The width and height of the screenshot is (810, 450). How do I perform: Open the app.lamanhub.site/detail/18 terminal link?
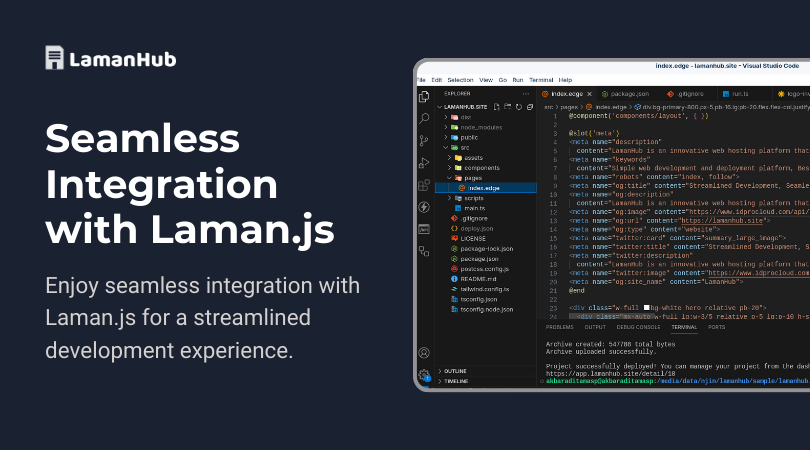coord(611,374)
